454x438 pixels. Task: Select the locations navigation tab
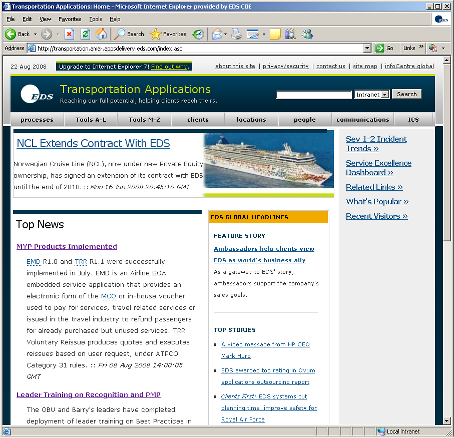point(251,119)
